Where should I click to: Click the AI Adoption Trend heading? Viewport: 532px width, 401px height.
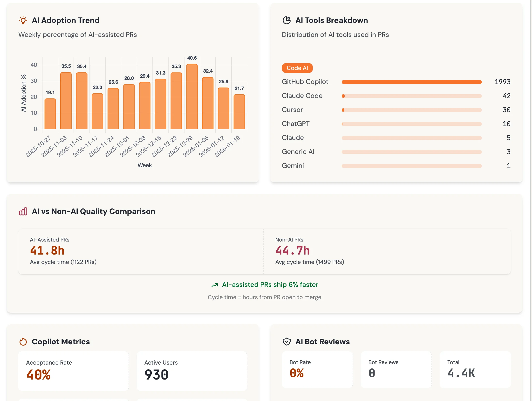tap(66, 20)
